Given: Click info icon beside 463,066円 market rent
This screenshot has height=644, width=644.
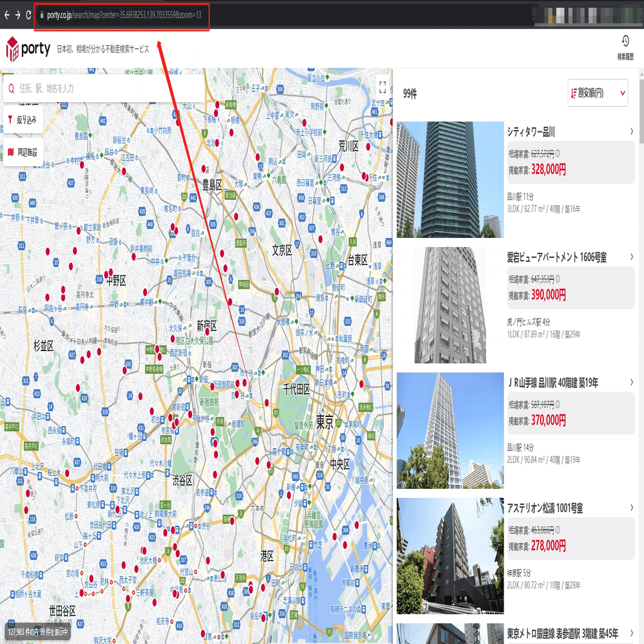Looking at the screenshot, I should tap(557, 530).
